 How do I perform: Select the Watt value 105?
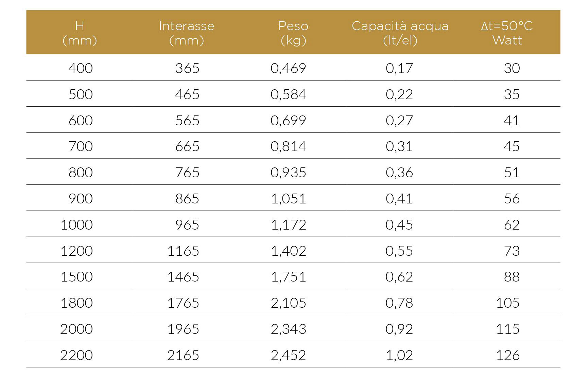click(x=508, y=303)
